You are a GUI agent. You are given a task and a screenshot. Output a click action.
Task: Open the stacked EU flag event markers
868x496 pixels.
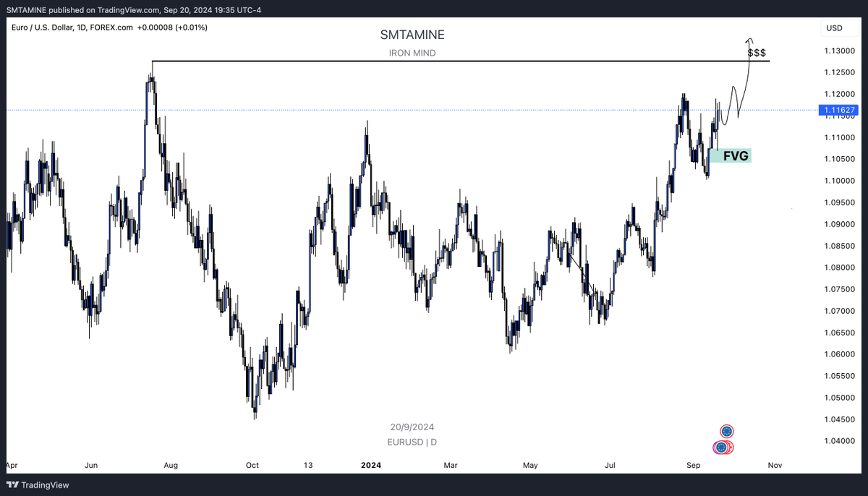[723, 448]
